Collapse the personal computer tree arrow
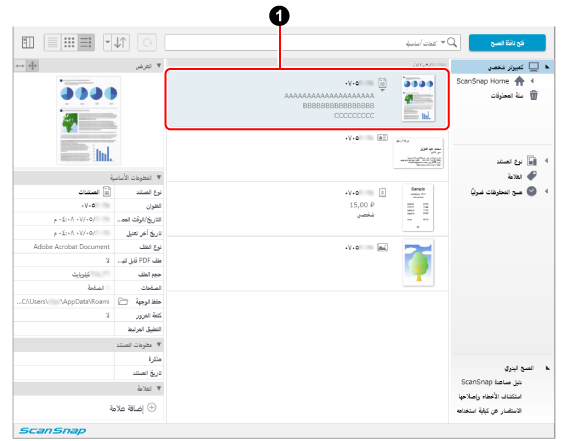Screen dimensions: 568x441 click(x=547, y=67)
